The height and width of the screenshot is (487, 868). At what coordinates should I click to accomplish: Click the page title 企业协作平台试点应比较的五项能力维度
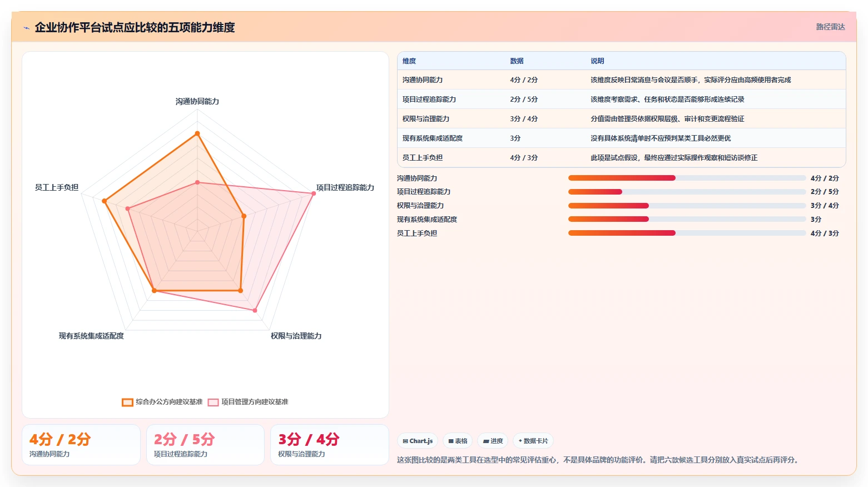[135, 27]
